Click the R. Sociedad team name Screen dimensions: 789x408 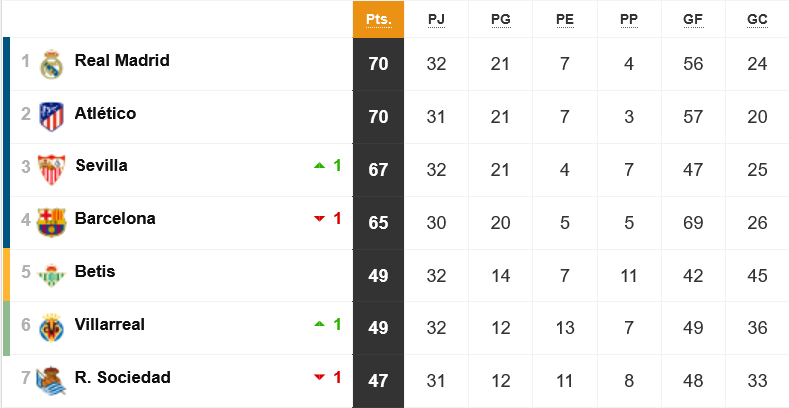tap(123, 377)
